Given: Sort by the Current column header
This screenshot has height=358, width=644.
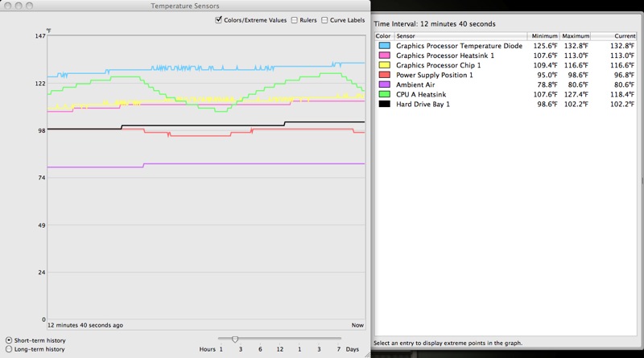Looking at the screenshot, I should [x=613, y=36].
